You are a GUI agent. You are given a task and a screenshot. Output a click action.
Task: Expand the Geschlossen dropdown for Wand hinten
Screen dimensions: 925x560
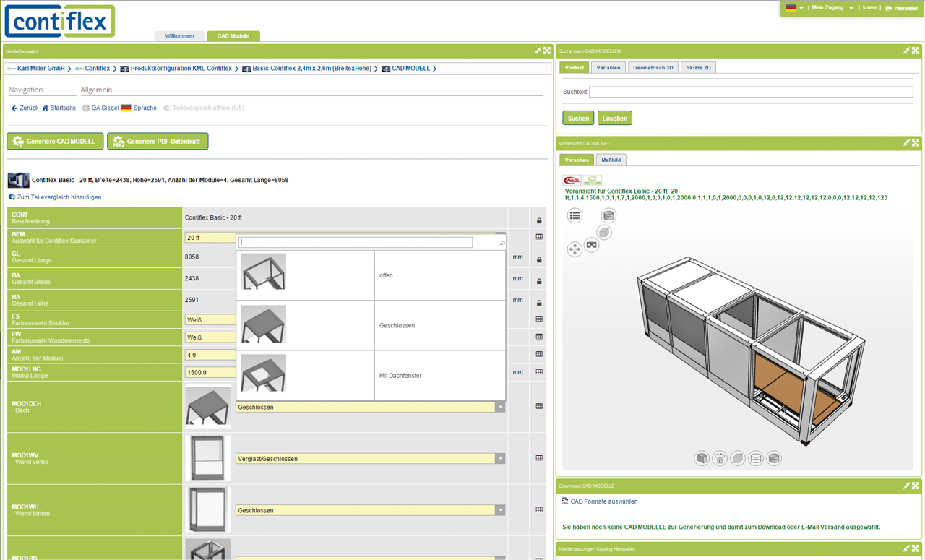tap(499, 510)
